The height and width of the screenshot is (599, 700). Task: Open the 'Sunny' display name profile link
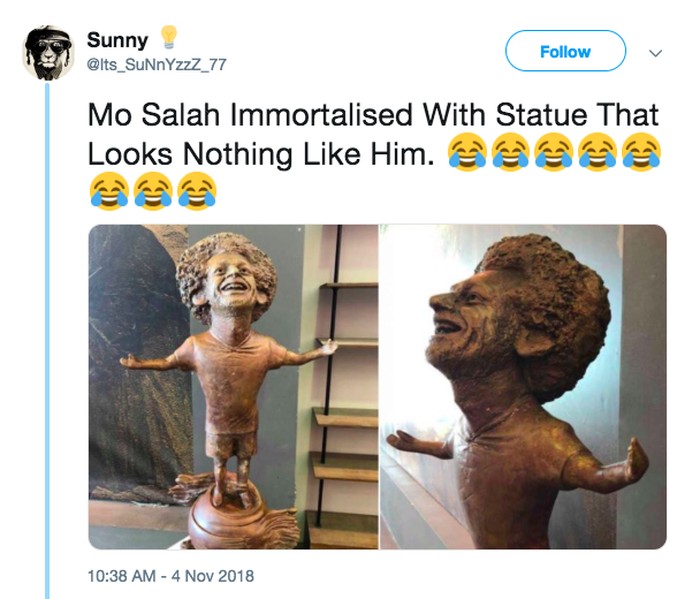point(117,40)
